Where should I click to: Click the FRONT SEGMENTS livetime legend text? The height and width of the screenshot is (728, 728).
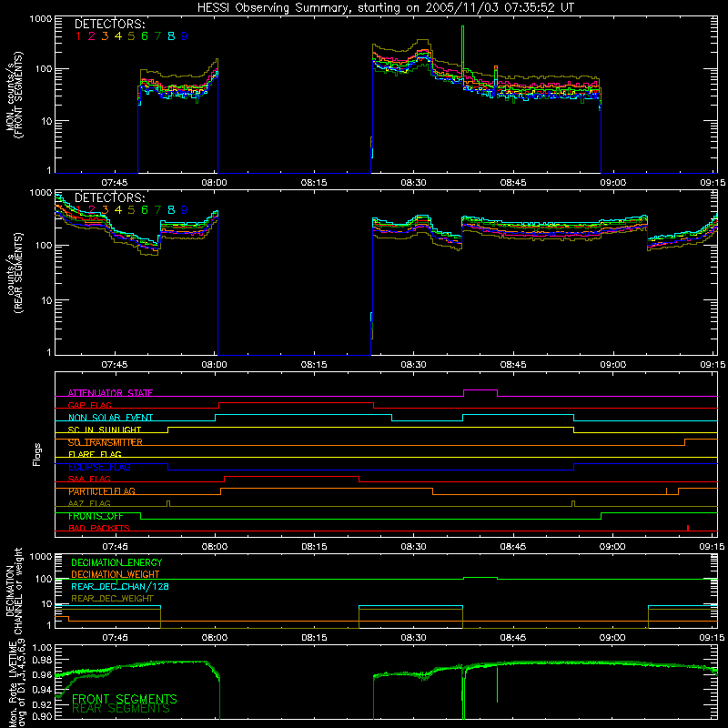click(x=125, y=699)
